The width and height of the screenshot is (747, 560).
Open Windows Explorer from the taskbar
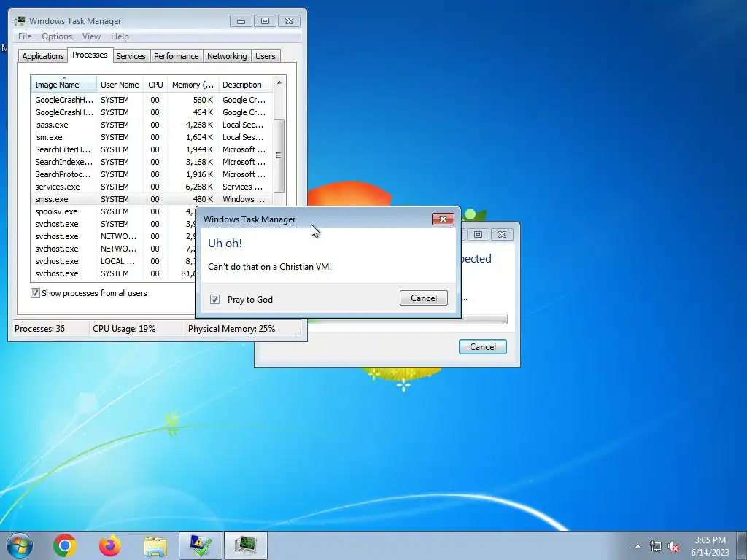(155, 546)
